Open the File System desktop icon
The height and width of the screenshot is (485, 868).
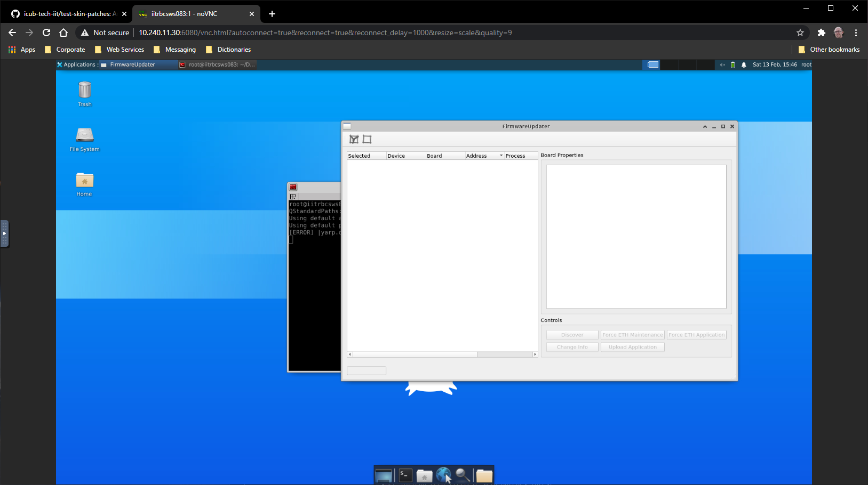pos(85,140)
